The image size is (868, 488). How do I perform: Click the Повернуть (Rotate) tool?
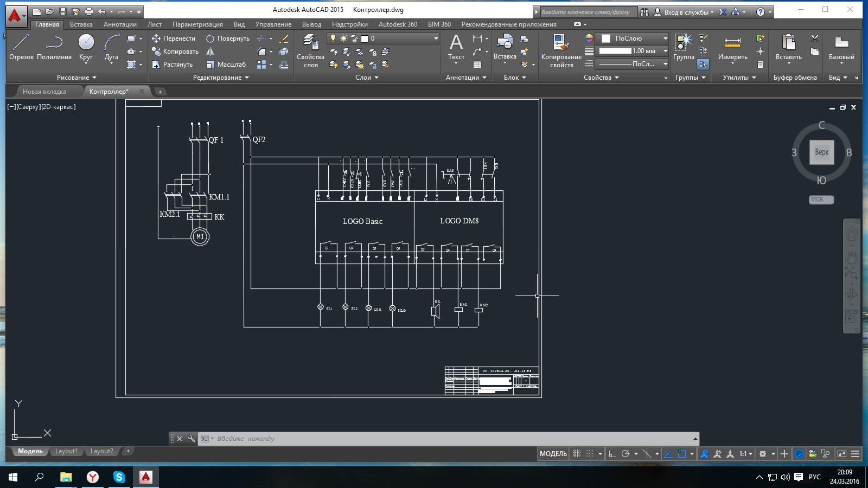(x=228, y=38)
